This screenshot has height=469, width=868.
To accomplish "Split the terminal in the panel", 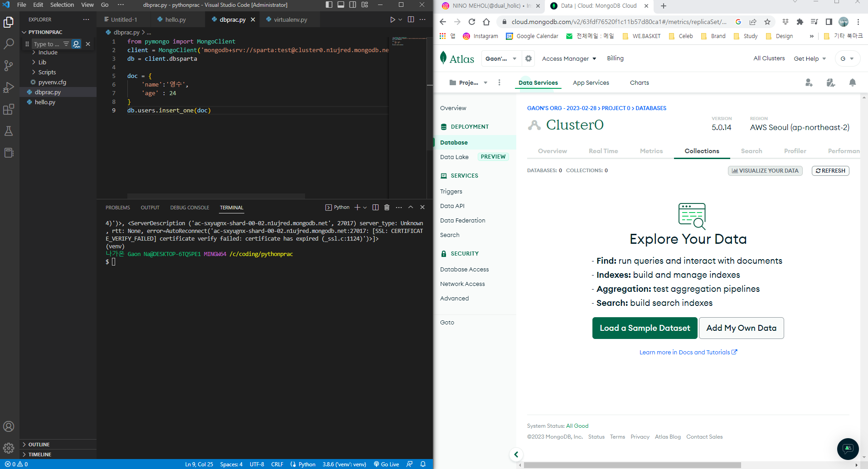I will [375, 207].
